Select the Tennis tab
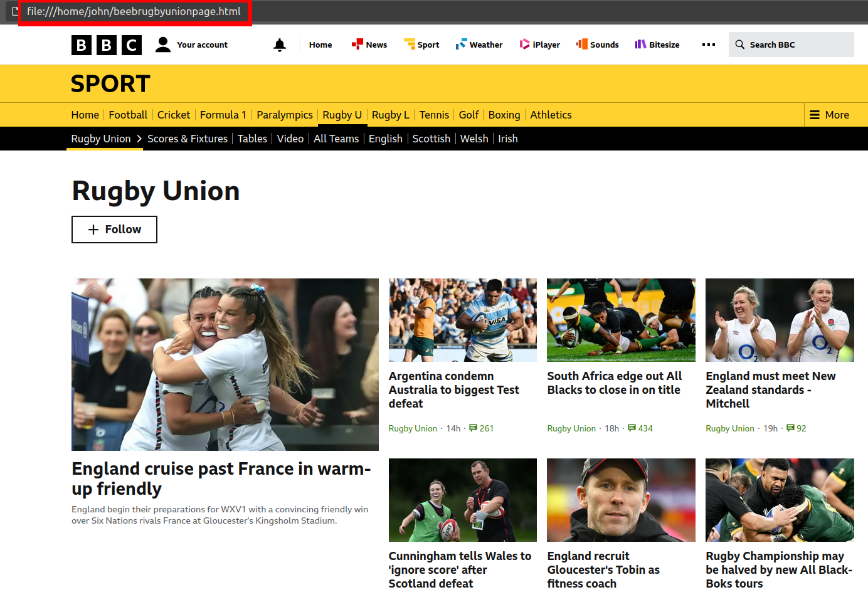 [434, 115]
